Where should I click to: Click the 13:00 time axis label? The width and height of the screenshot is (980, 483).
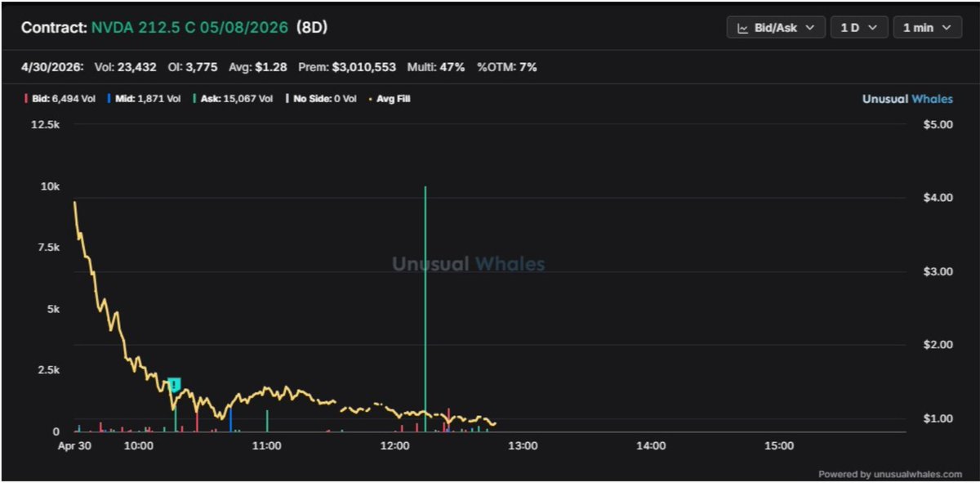pos(523,446)
